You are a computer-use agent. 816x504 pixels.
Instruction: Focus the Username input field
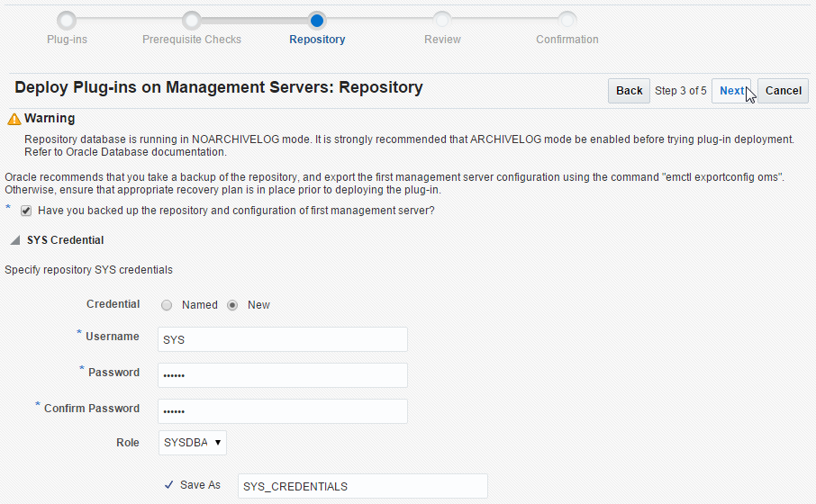coord(283,339)
